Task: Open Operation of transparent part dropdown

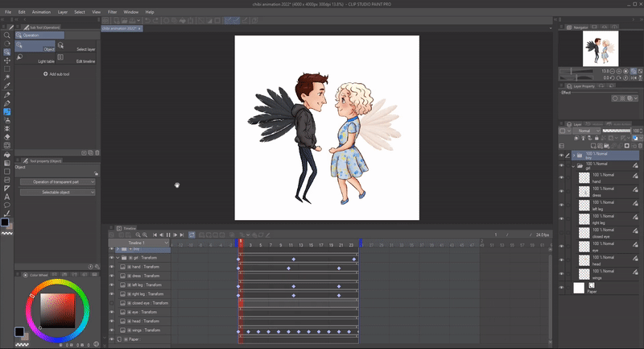Action: [x=59, y=182]
